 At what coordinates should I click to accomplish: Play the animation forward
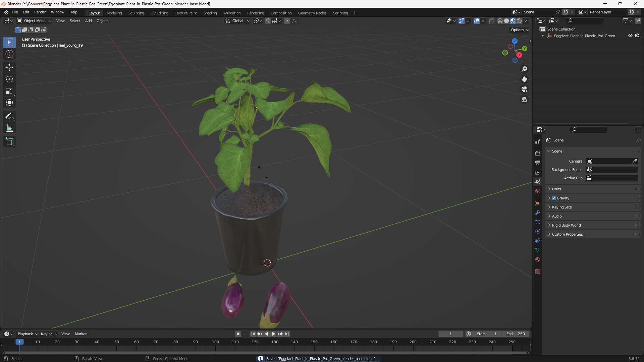[x=273, y=334]
